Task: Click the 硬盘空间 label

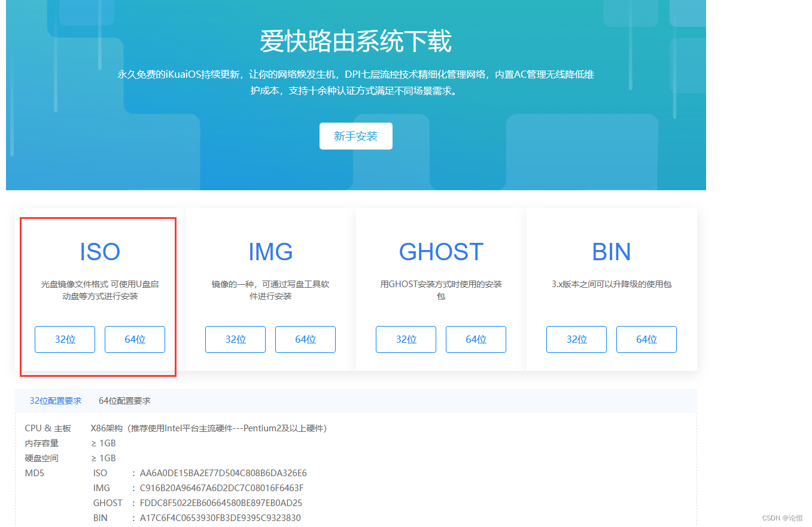Action: (x=42, y=458)
